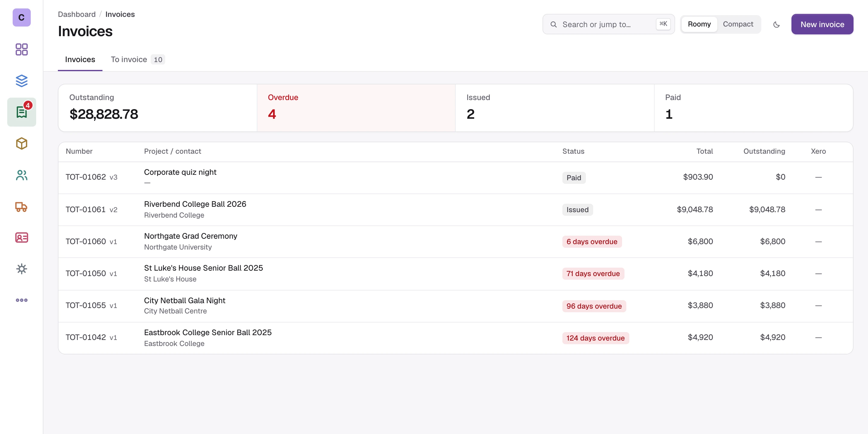868x434 pixels.
Task: Click the 124 days overdue status badge
Action: tap(596, 338)
